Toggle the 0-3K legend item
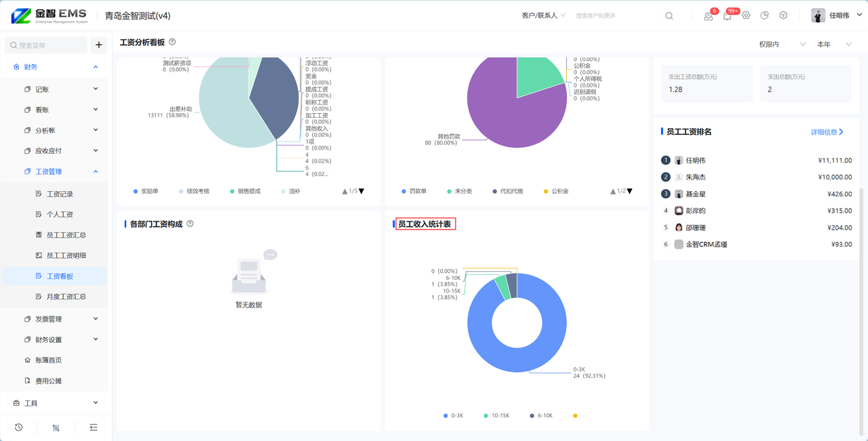 tap(453, 415)
